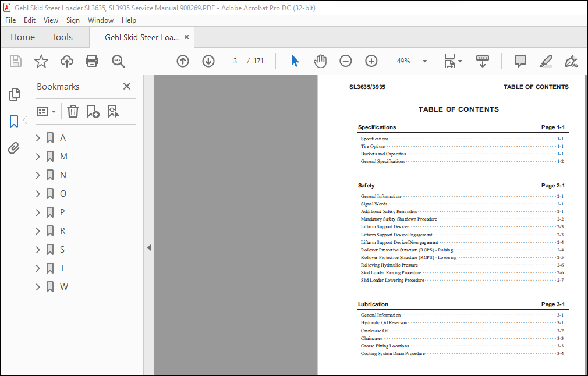Activate the Selection arrow tool
The width and height of the screenshot is (588, 376).
point(295,61)
